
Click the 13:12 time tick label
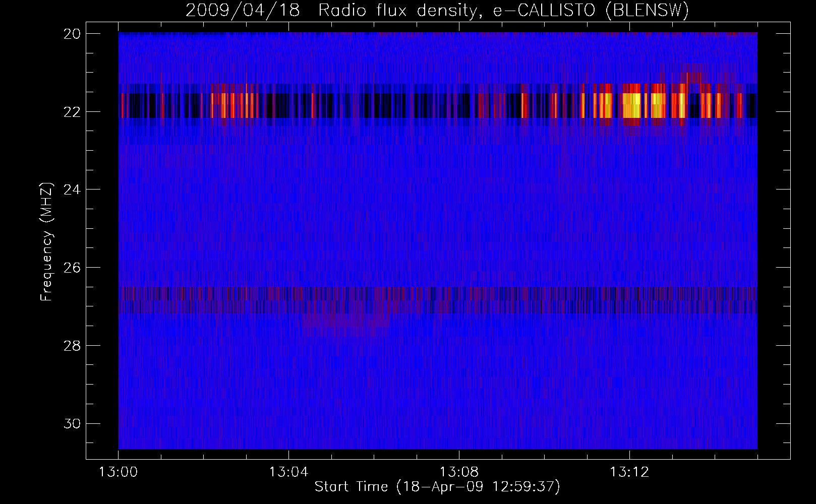[x=629, y=472]
